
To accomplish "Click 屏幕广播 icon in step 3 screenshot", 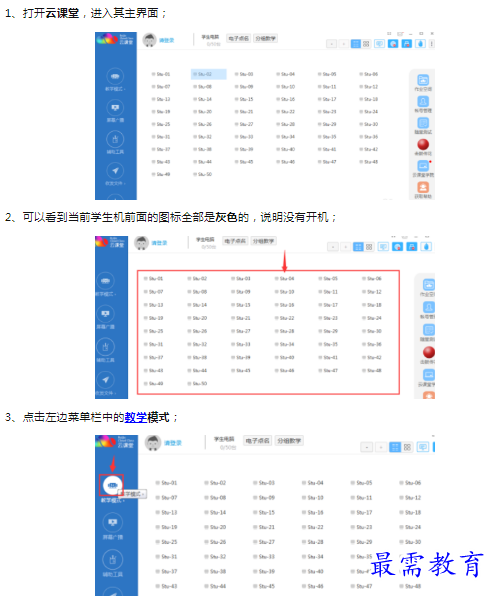I will [113, 522].
